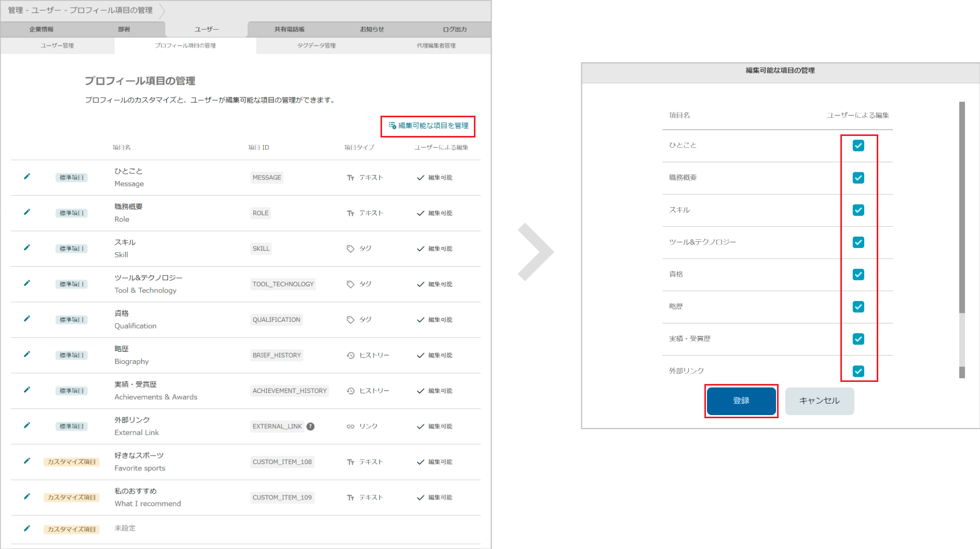Click the edit pencil for 未設定 custom item

point(27,529)
